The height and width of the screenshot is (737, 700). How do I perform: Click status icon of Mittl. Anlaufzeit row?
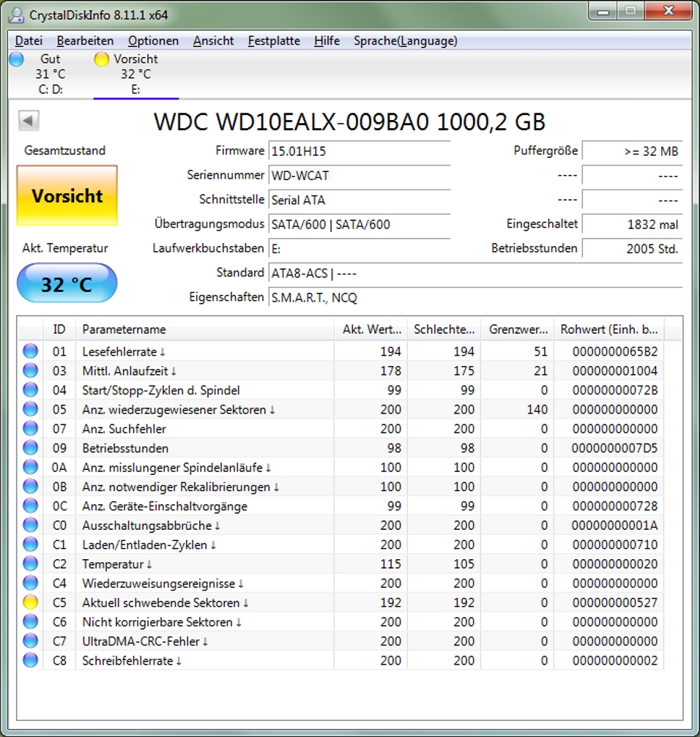pyautogui.click(x=31, y=370)
